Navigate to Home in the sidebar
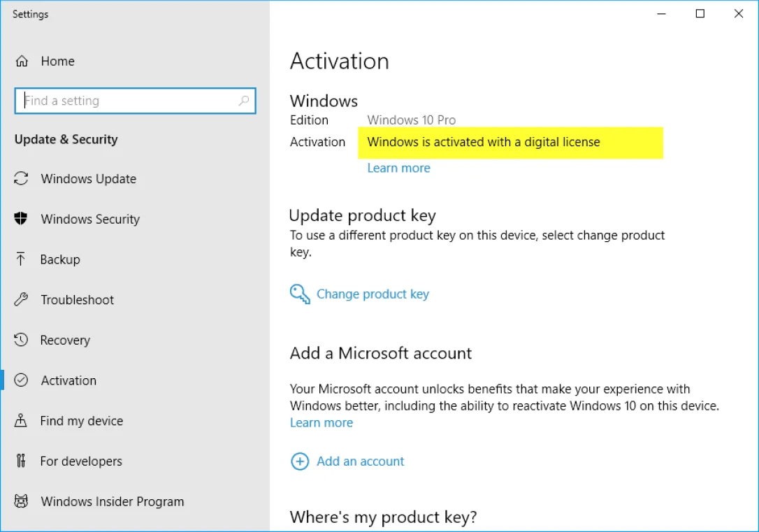 pyautogui.click(x=58, y=62)
